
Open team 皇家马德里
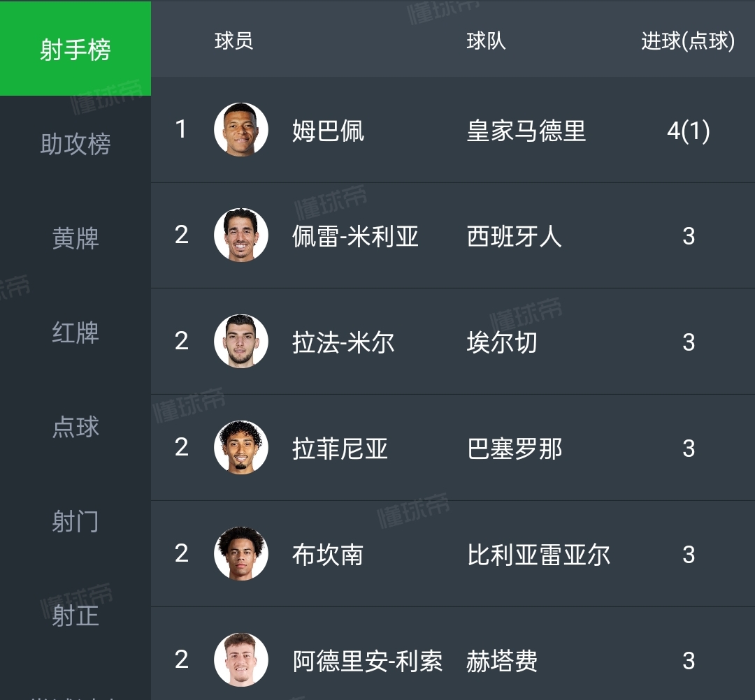click(x=526, y=131)
